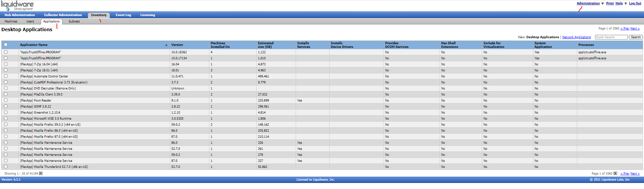Click the (FlexApp) Microsoft WSE 3.0 Runtime entry
The width and height of the screenshot is (644, 189).
pyautogui.click(x=46, y=119)
